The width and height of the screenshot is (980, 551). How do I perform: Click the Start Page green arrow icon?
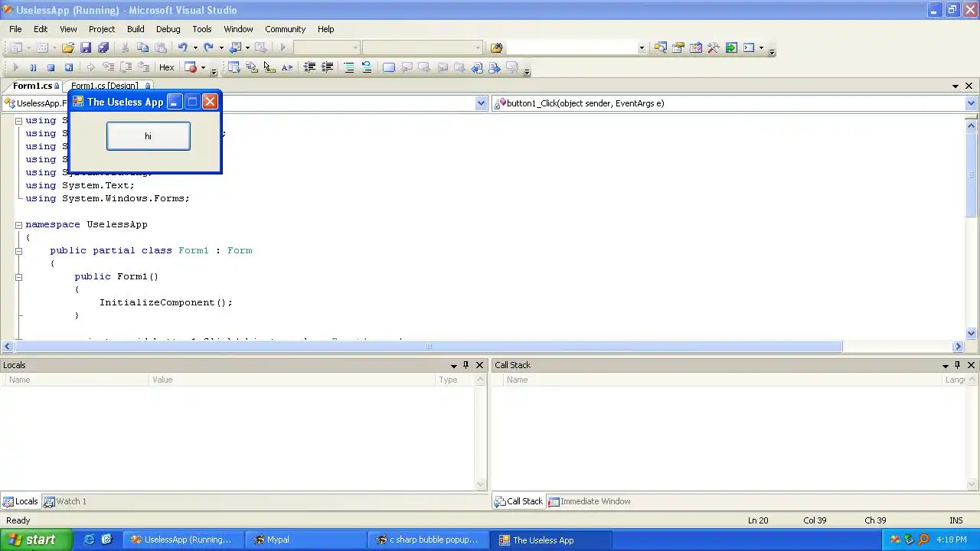click(x=731, y=47)
